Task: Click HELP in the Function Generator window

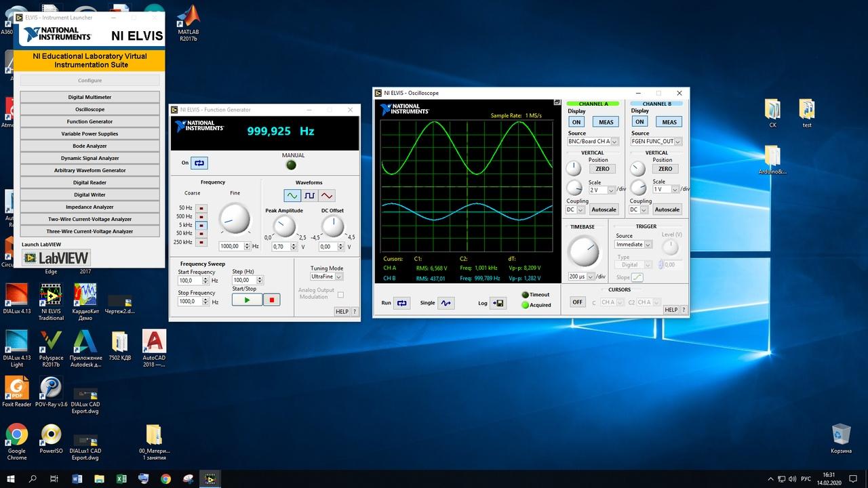Action: coord(342,312)
